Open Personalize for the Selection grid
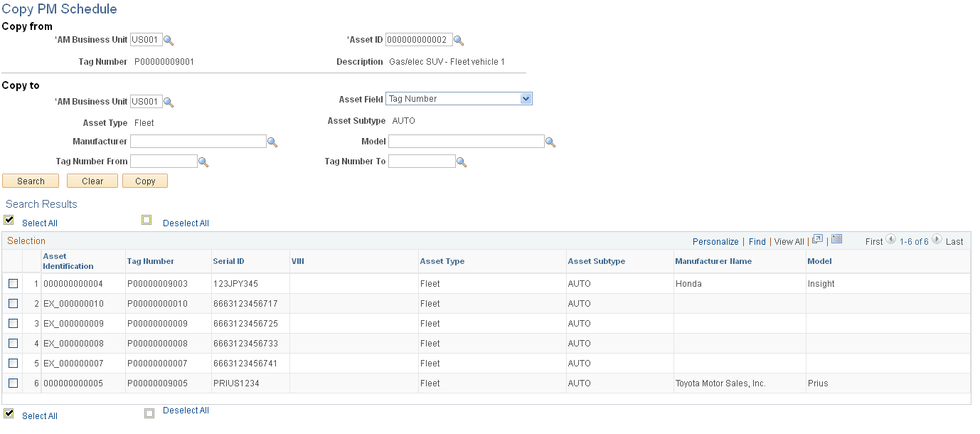Image resolution: width=980 pixels, height=434 pixels. (715, 241)
